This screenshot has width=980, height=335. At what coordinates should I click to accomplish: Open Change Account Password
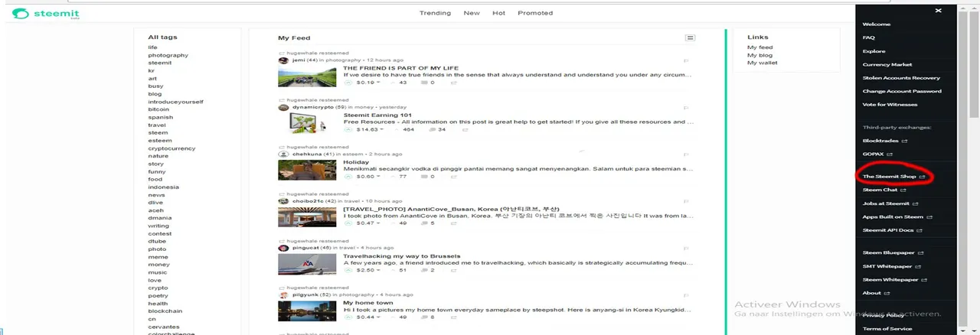902,91
